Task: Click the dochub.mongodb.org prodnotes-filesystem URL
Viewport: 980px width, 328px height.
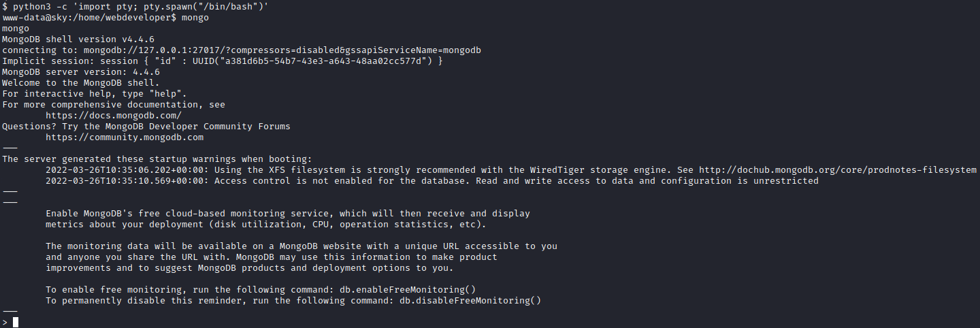Action: pyautogui.click(x=838, y=170)
